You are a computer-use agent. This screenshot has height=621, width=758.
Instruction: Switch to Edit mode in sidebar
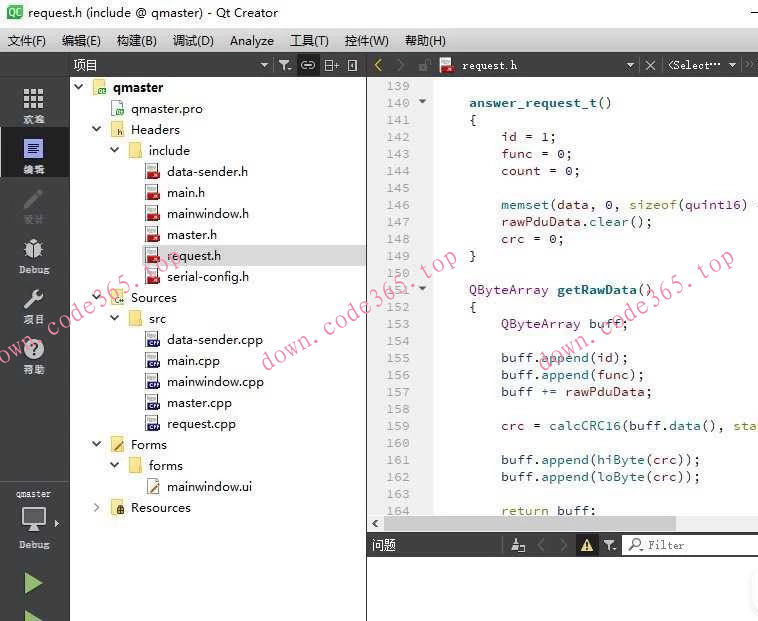pyautogui.click(x=33, y=155)
